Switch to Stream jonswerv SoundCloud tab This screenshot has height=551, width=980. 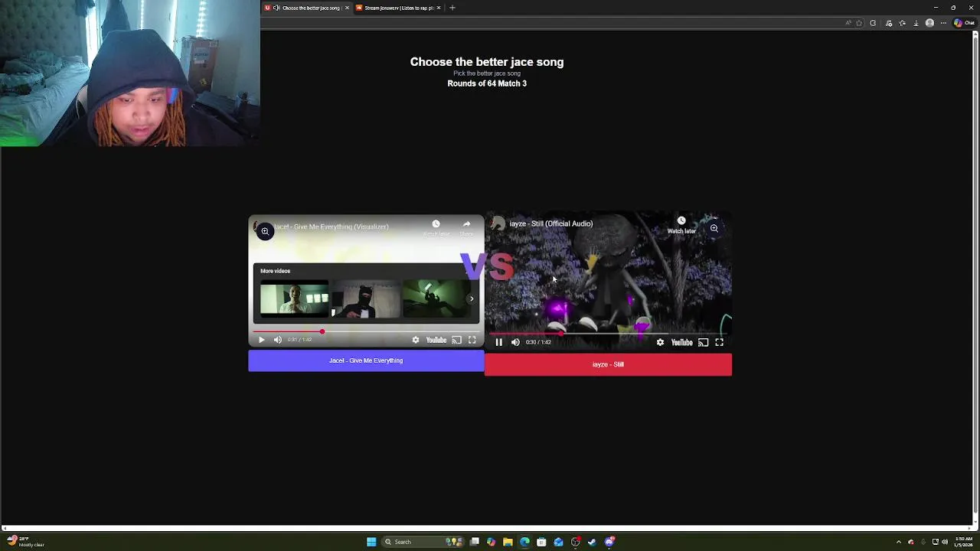pos(398,8)
